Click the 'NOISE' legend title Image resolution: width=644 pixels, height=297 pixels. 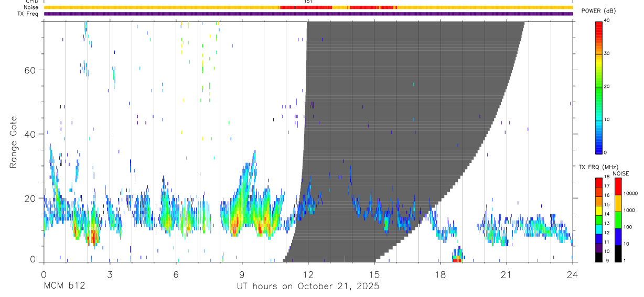click(620, 173)
